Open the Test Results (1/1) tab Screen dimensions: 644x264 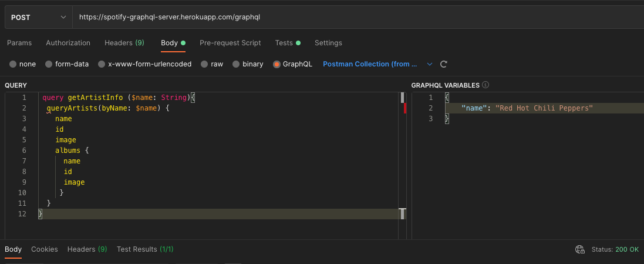point(145,249)
